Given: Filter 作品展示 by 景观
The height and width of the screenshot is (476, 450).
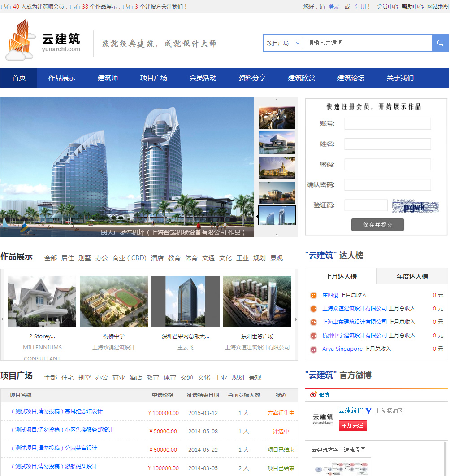Looking at the screenshot, I should point(277,258).
